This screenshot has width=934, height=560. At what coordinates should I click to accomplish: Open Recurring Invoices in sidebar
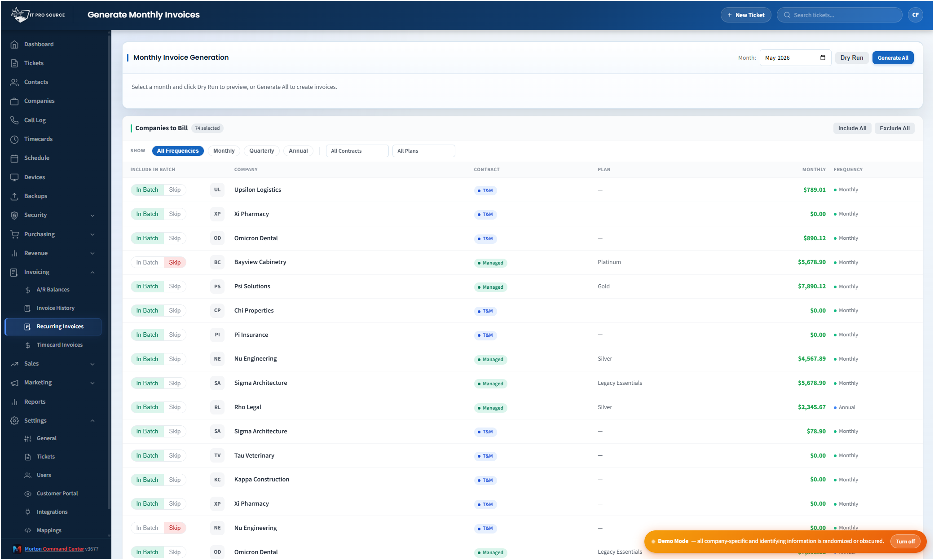coord(53,326)
